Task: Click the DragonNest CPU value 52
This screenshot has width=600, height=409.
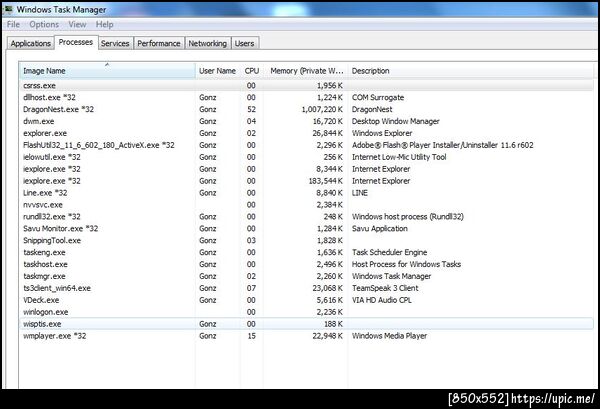Action: [x=251, y=109]
